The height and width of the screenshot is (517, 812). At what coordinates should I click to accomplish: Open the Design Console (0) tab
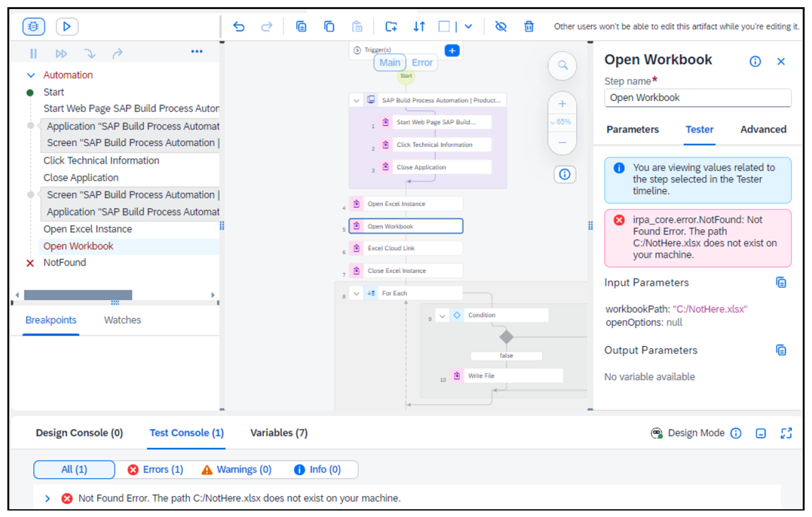pos(79,433)
